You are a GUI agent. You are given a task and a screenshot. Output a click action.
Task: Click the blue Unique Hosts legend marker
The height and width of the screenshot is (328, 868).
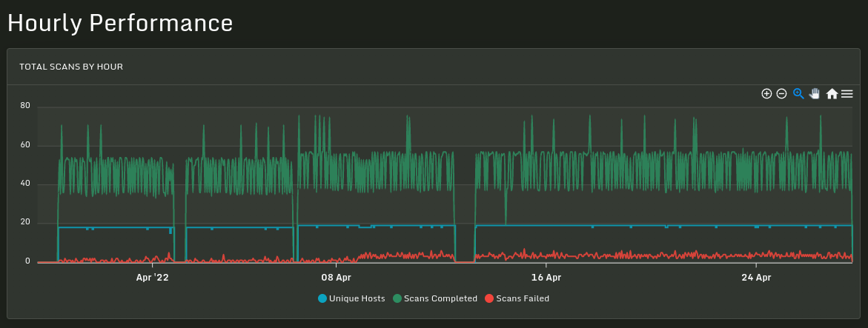(322, 298)
